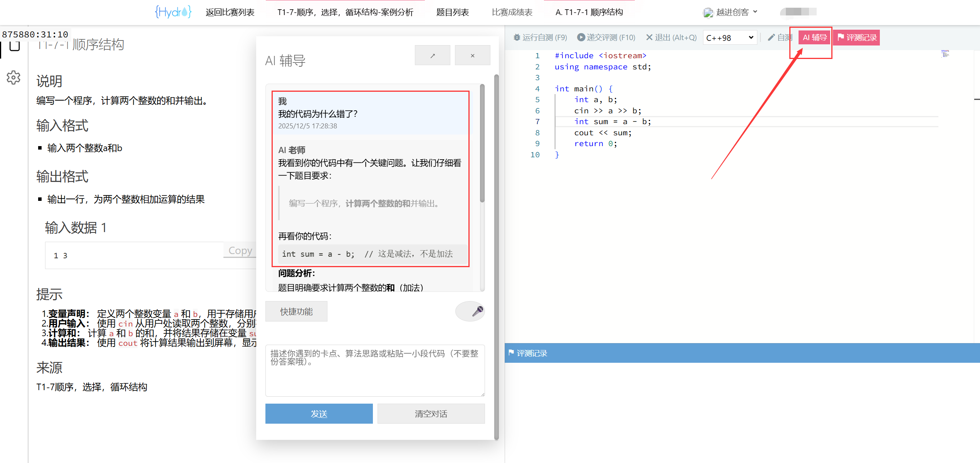Open the red 评测记录 flag button
The height and width of the screenshot is (463, 980).
click(857, 37)
